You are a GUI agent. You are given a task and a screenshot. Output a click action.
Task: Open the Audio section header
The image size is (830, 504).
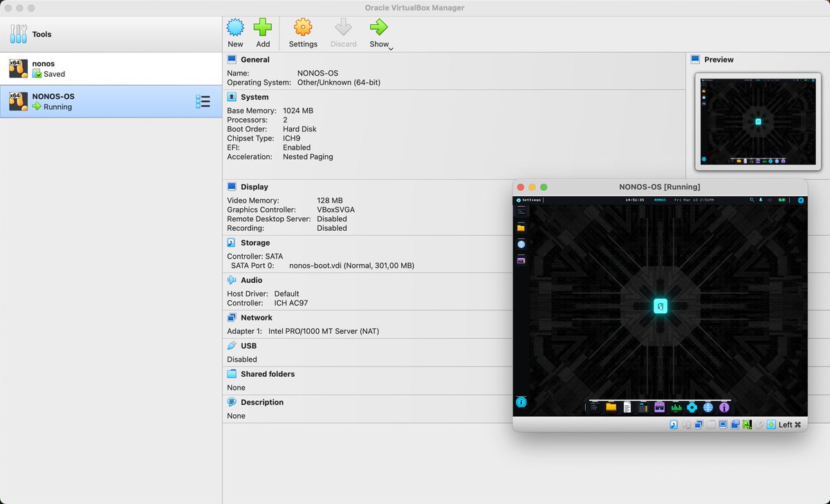click(x=251, y=280)
